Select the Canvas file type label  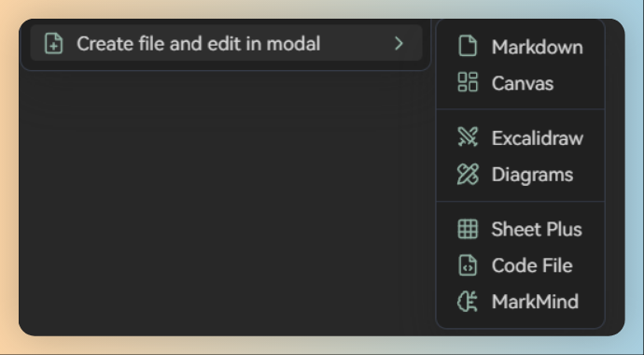click(x=523, y=83)
